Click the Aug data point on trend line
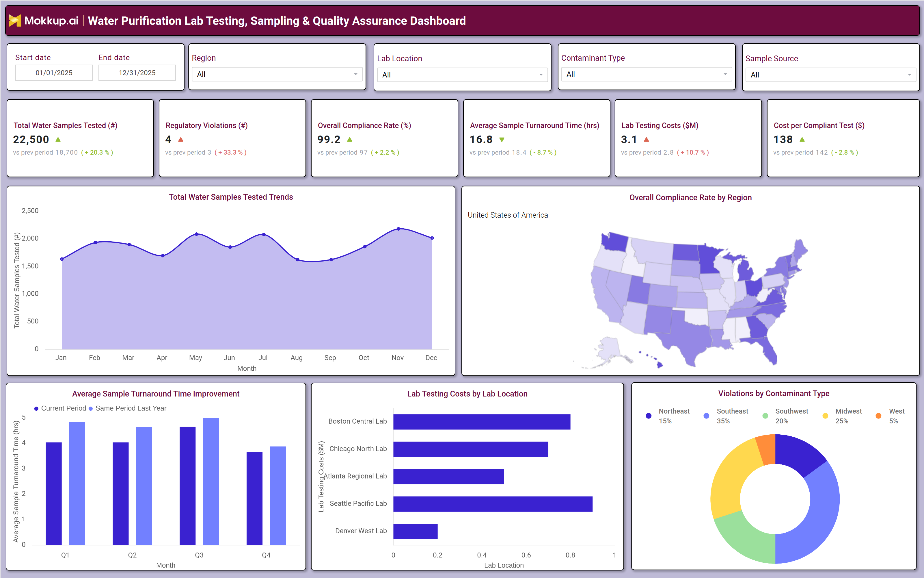 [x=297, y=260]
